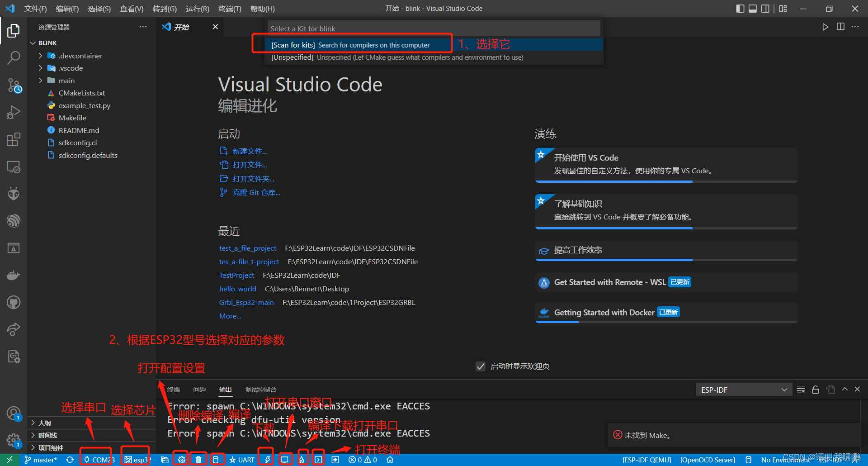The height and width of the screenshot is (466, 868).
Task: Open Getting Started with Docker walkthrough
Action: coord(666,312)
